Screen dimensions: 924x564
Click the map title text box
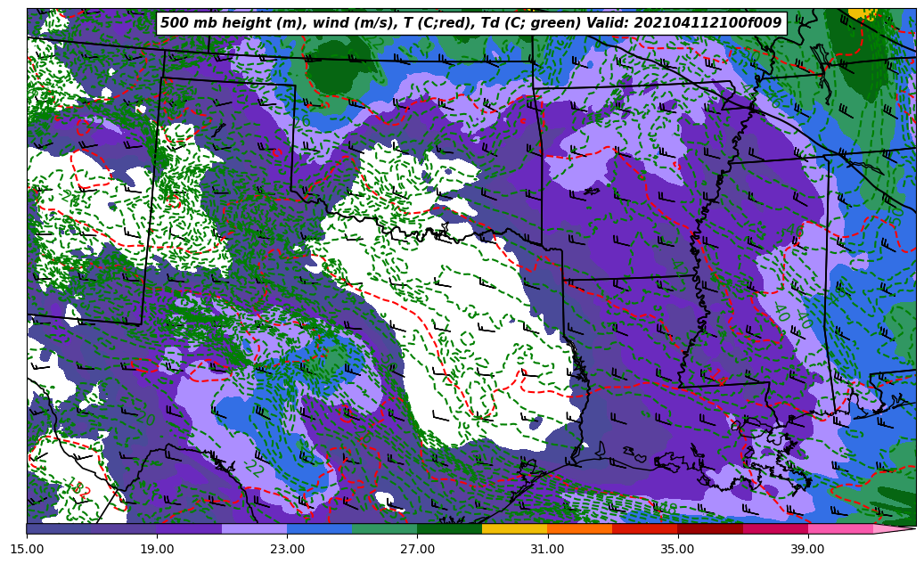point(470,23)
